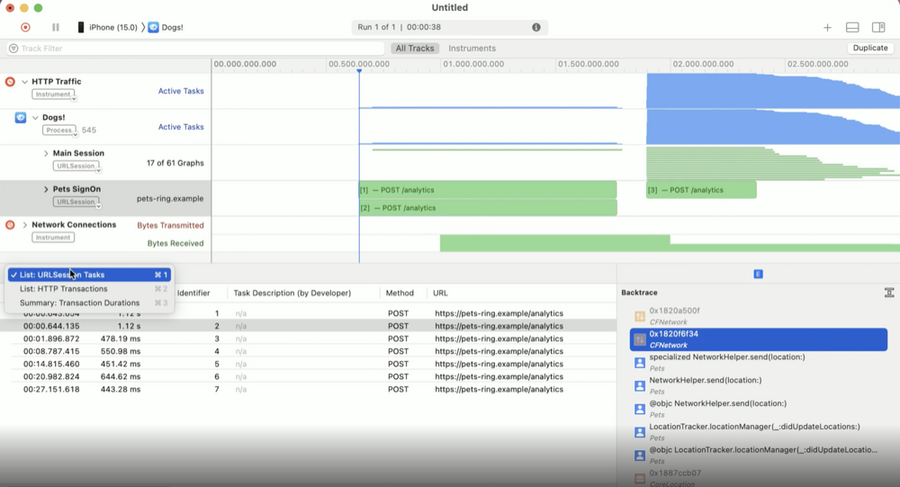Expand the Pets SignOn track
Screen dimensions: 900x487
tap(46, 189)
